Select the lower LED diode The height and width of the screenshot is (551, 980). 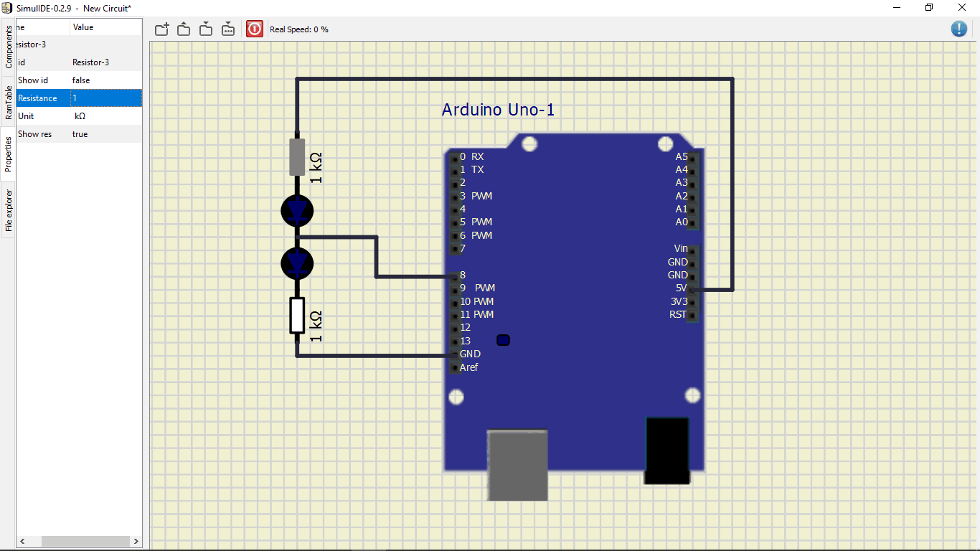(297, 263)
